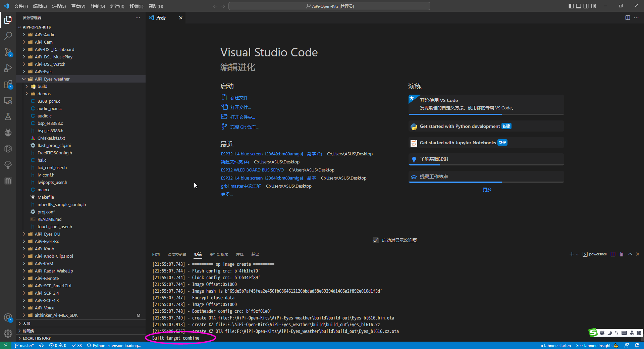The width and height of the screenshot is (644, 349).
Task: Open Get started with Python development walkthrough
Action: coord(486,126)
